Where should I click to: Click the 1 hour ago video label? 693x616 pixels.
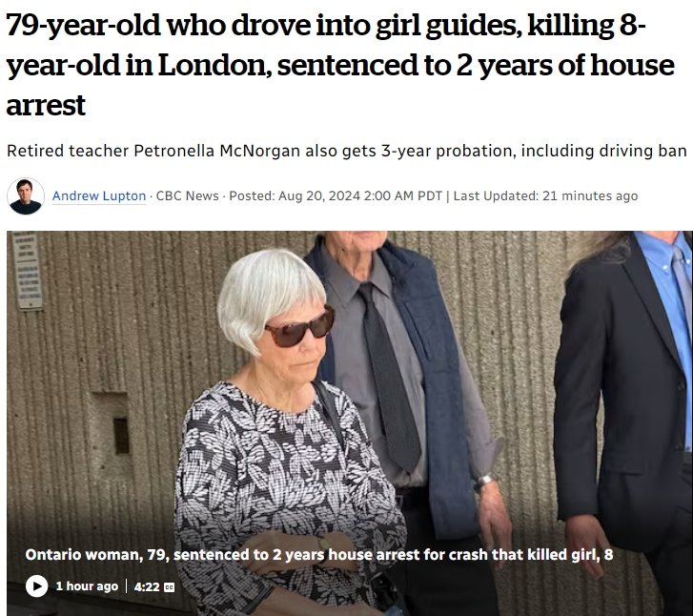pos(87,586)
